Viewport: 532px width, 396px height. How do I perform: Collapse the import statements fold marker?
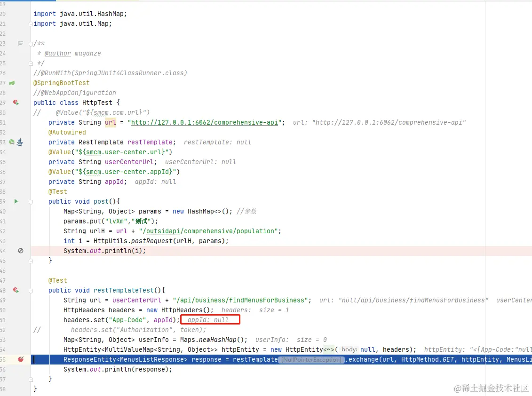31,24
